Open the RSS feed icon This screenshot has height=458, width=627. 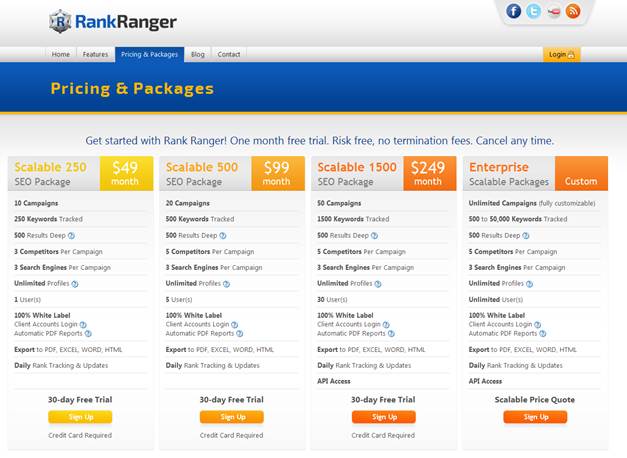tap(573, 11)
